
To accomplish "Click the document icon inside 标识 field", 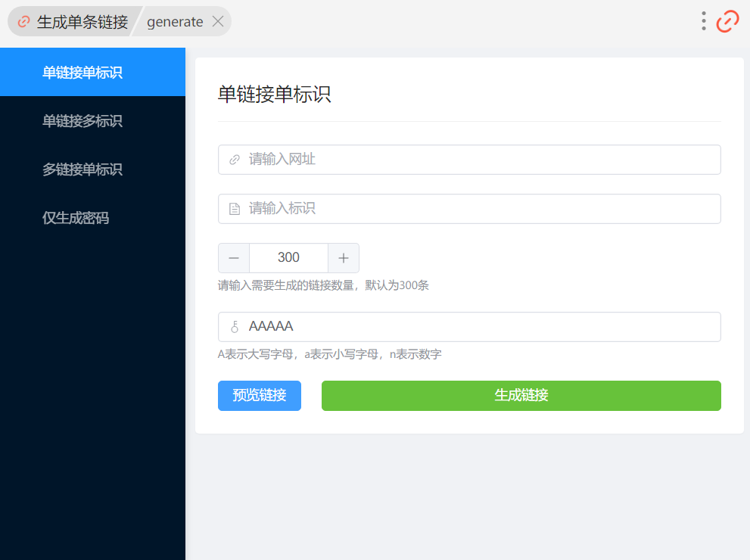I will pos(235,209).
